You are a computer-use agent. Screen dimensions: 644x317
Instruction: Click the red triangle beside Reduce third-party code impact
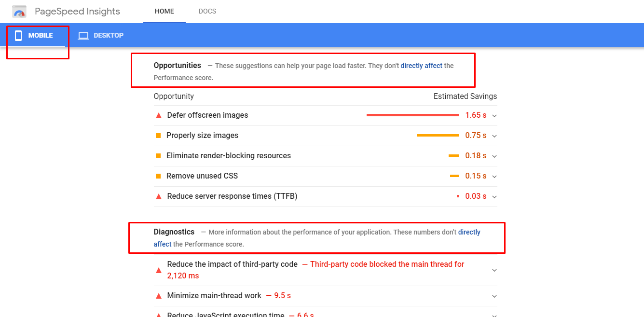[159, 271]
